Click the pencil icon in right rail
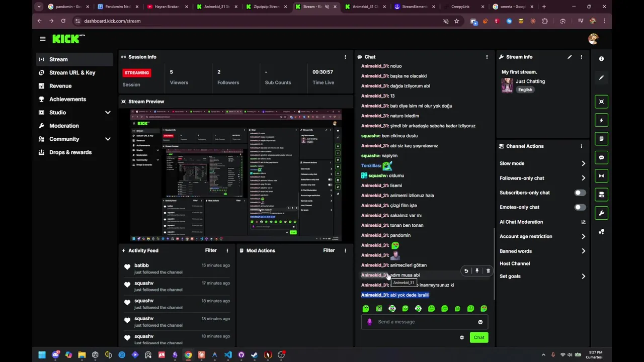 601,77
